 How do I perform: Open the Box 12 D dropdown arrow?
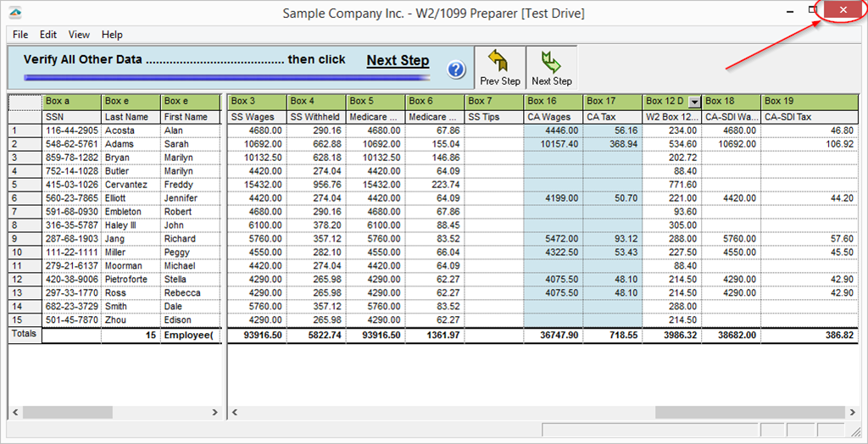pyautogui.click(x=694, y=102)
